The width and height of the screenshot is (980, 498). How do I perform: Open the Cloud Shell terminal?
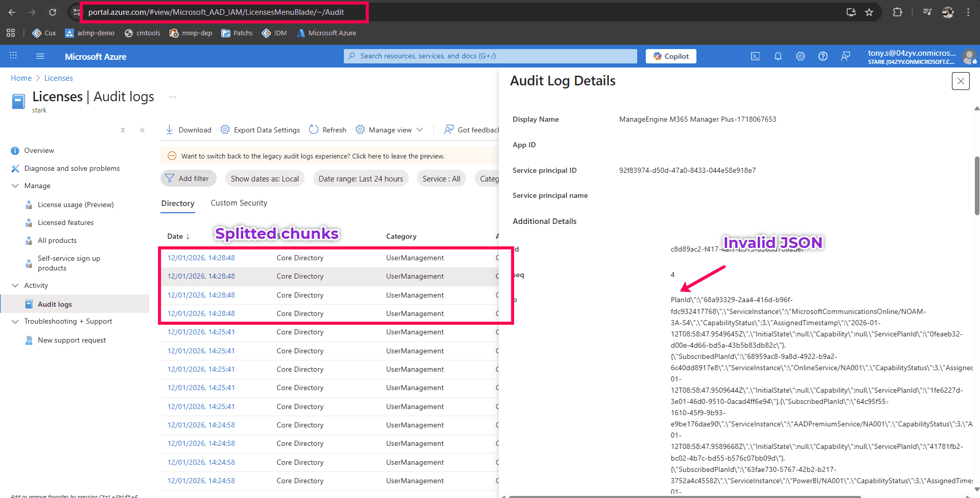[x=755, y=56]
